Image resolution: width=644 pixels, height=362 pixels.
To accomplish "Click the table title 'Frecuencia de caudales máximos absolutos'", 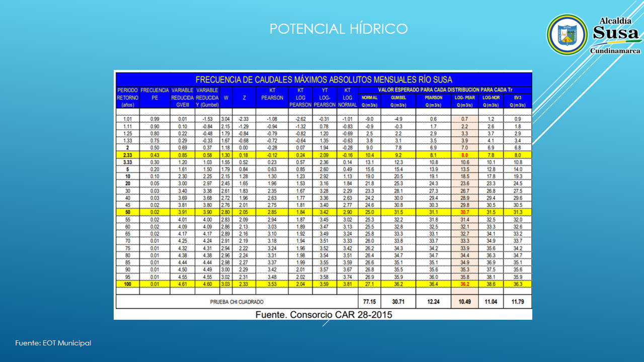I will click(x=324, y=79).
